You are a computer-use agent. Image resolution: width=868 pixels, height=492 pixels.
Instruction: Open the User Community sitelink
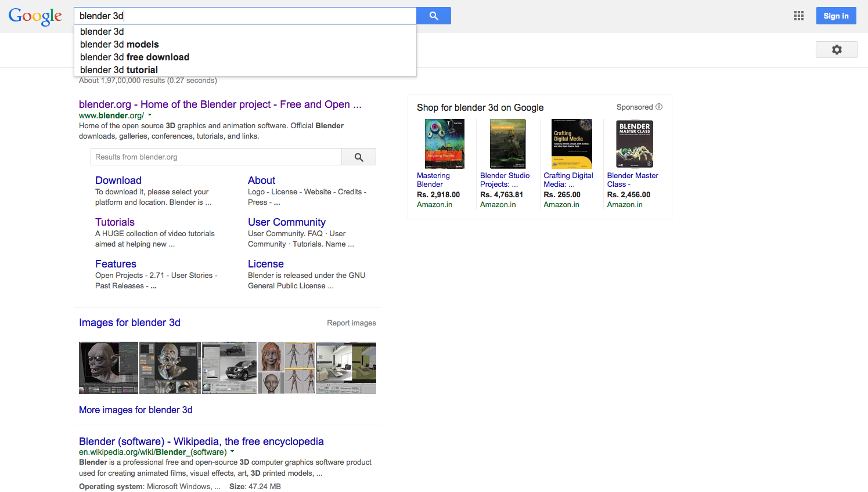coord(287,222)
